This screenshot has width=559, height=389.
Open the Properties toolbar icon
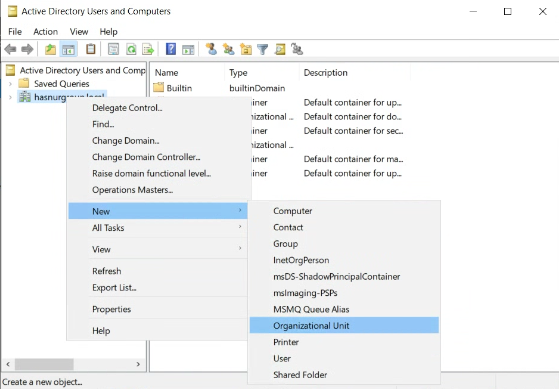113,49
